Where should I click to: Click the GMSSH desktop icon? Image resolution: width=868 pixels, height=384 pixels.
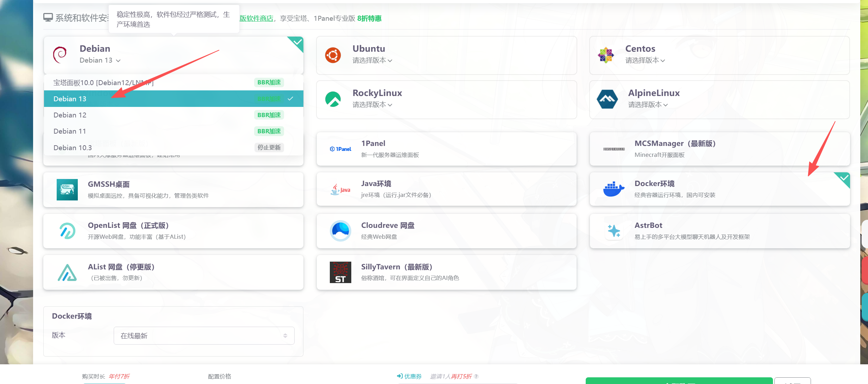(x=67, y=190)
